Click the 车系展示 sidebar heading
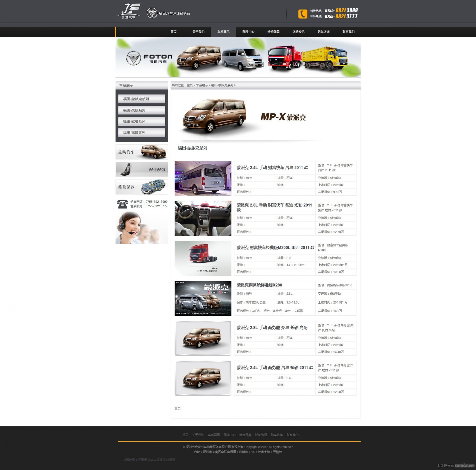 tap(126, 85)
